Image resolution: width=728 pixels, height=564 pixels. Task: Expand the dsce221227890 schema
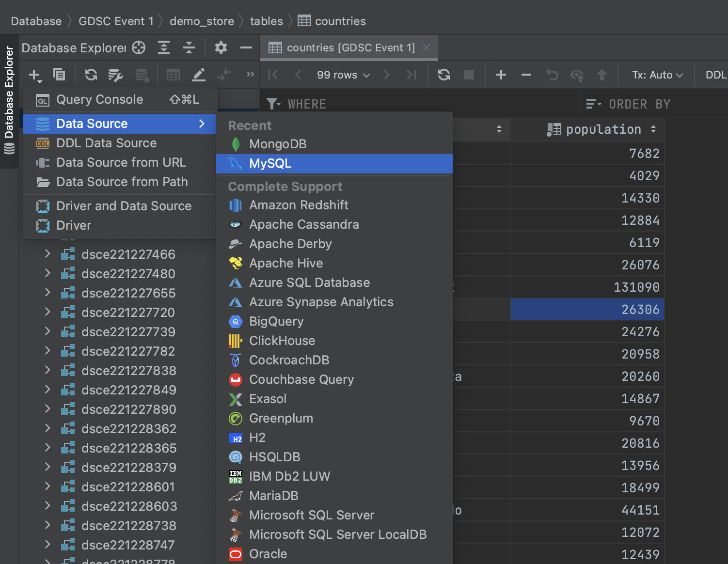(x=47, y=408)
